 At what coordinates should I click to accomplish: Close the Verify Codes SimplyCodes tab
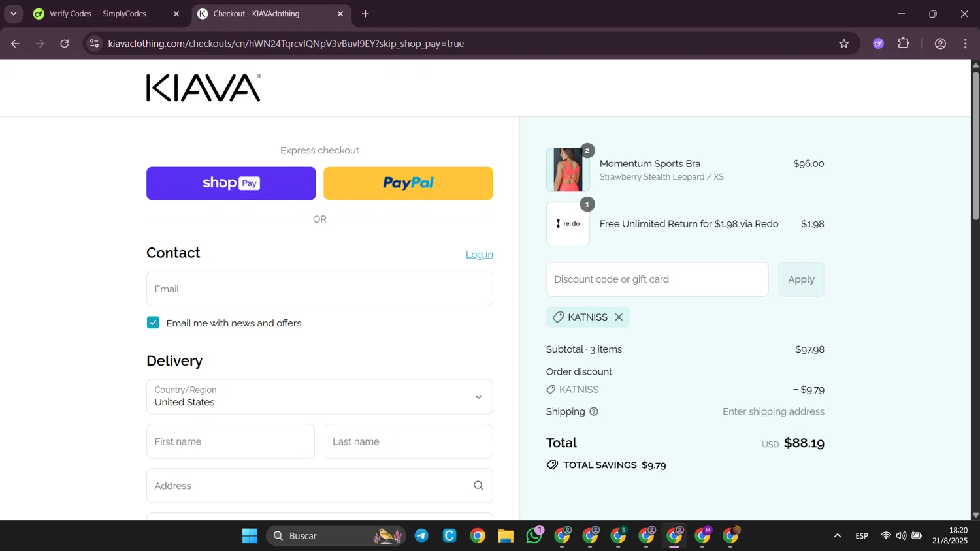[176, 14]
